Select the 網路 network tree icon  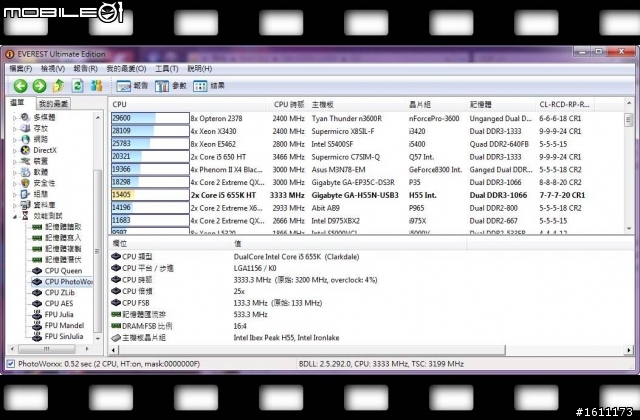[x=25, y=139]
